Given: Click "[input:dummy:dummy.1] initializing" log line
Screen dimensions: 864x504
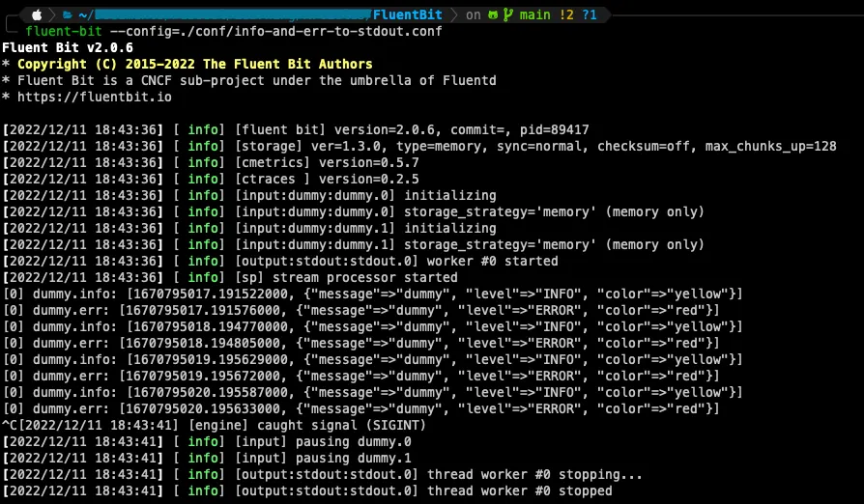Looking at the screenshot, I should tap(249, 228).
